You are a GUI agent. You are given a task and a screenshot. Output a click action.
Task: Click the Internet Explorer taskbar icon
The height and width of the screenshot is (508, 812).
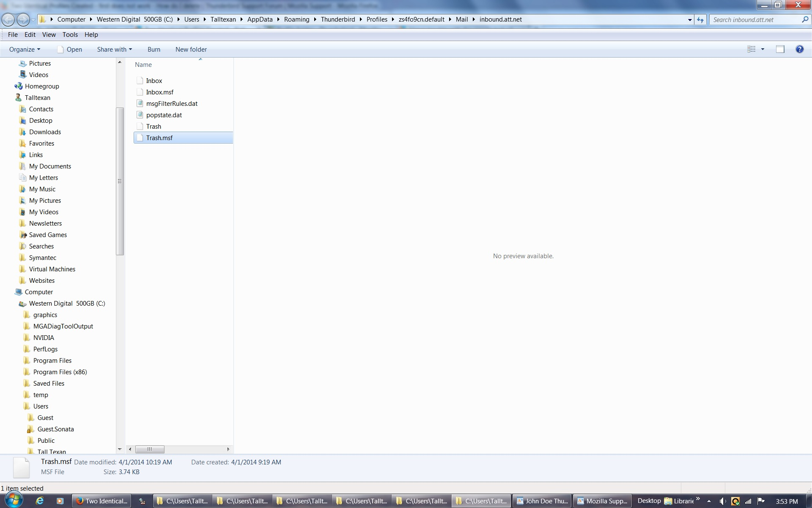tap(39, 501)
